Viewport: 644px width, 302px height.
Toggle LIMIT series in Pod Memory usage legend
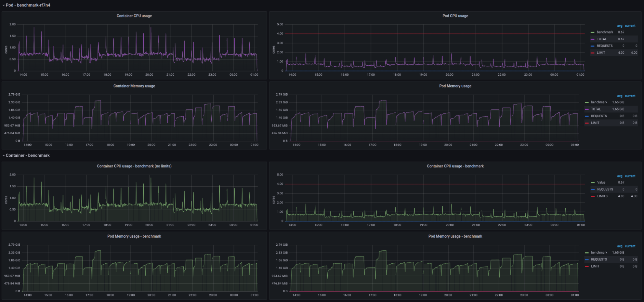[595, 123]
